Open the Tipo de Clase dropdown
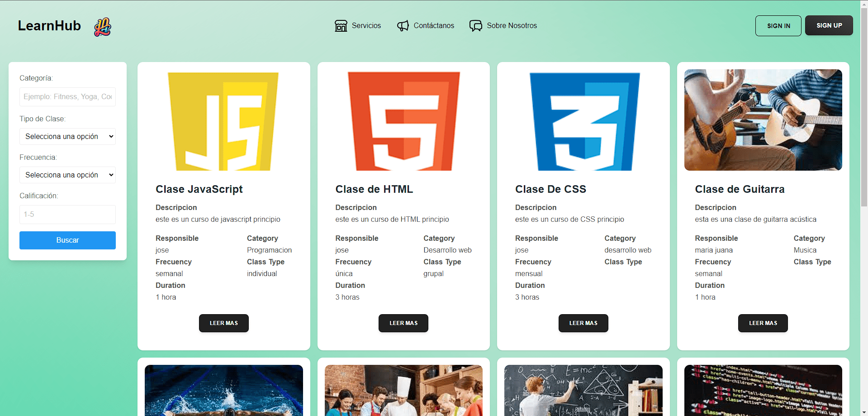The image size is (868, 416). point(67,136)
